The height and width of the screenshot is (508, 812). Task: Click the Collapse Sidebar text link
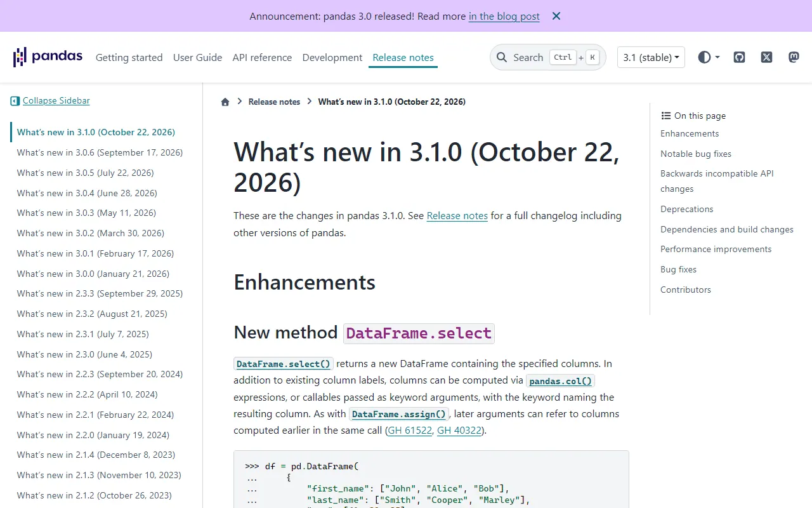click(56, 101)
